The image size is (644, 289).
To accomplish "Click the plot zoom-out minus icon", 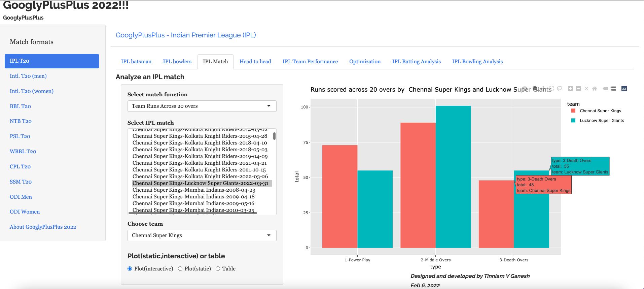I will [x=578, y=89].
